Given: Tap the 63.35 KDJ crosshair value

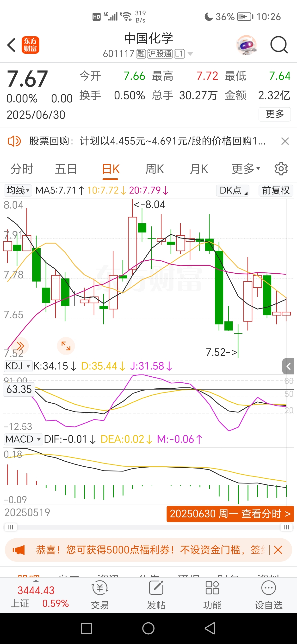Looking at the screenshot, I should [x=19, y=389].
